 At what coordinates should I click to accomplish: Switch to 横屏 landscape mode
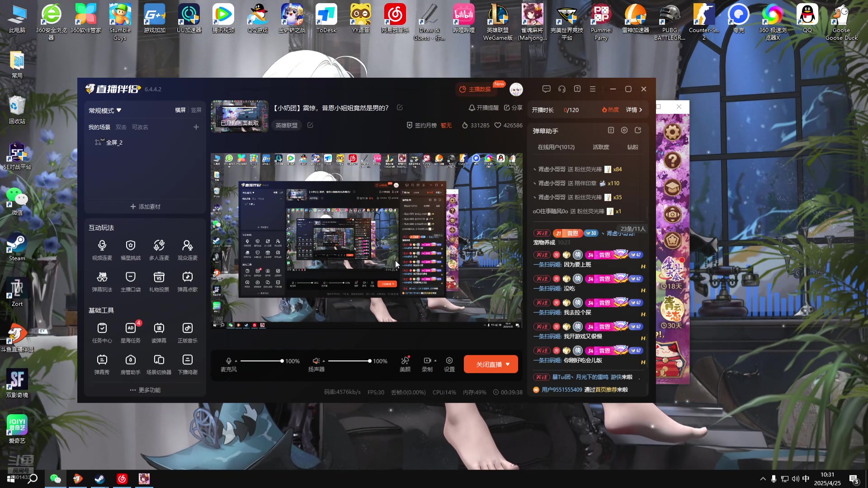(180, 110)
